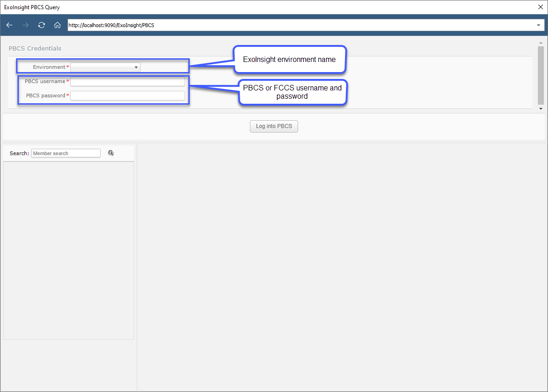Screen dimensions: 548x392
Task: Click the Search: label
Action: 19,153
